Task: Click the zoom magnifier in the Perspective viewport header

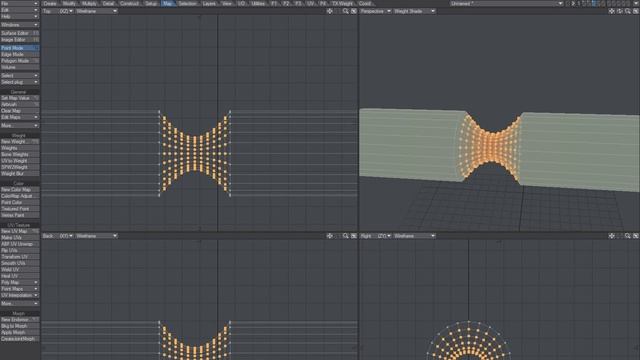Action: coord(628,11)
